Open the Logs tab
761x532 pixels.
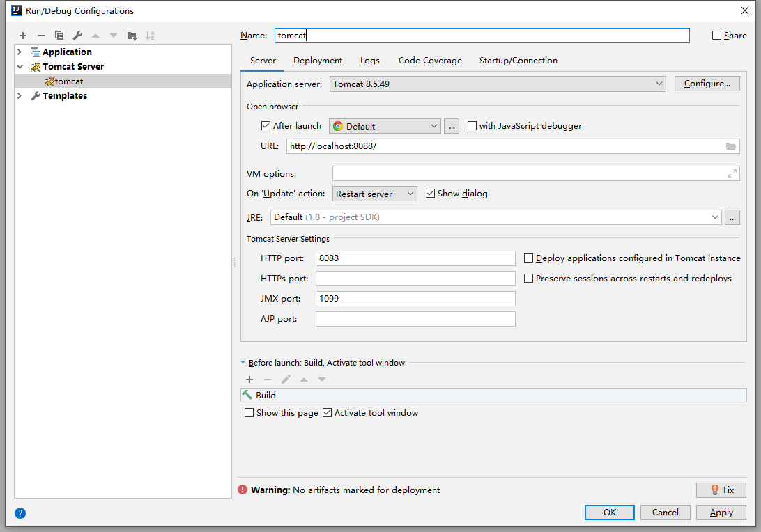click(x=370, y=61)
